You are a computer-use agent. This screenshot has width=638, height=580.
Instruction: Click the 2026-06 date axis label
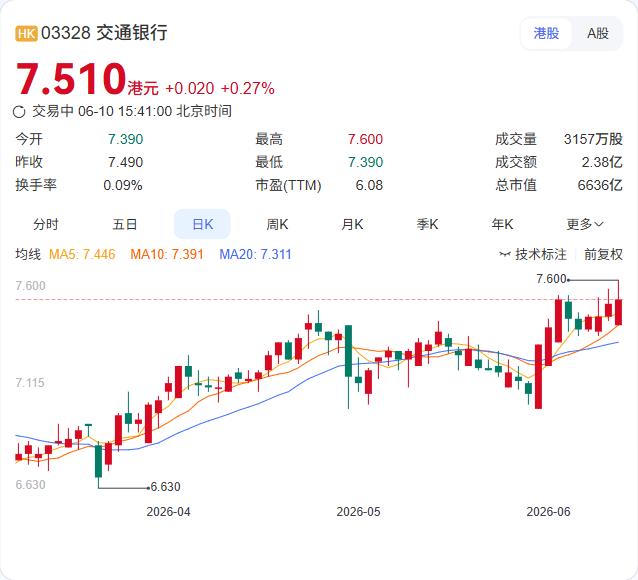(548, 512)
